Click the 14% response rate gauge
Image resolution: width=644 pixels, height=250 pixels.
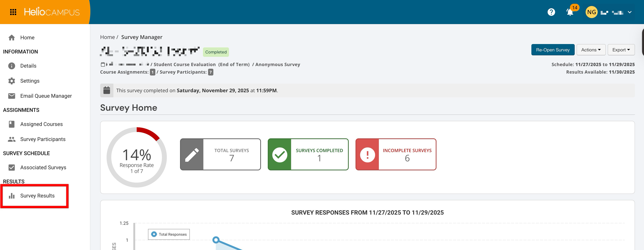point(137,157)
